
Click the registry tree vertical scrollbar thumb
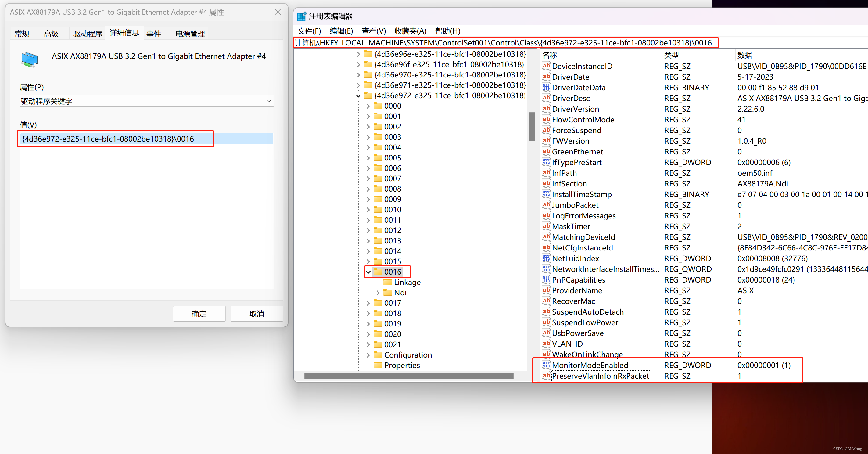point(532,126)
